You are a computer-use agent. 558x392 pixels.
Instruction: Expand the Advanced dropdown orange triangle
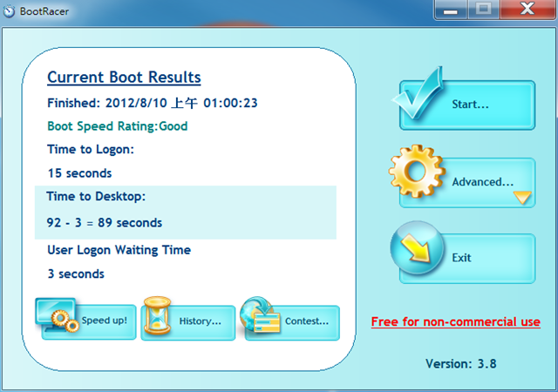(x=522, y=198)
